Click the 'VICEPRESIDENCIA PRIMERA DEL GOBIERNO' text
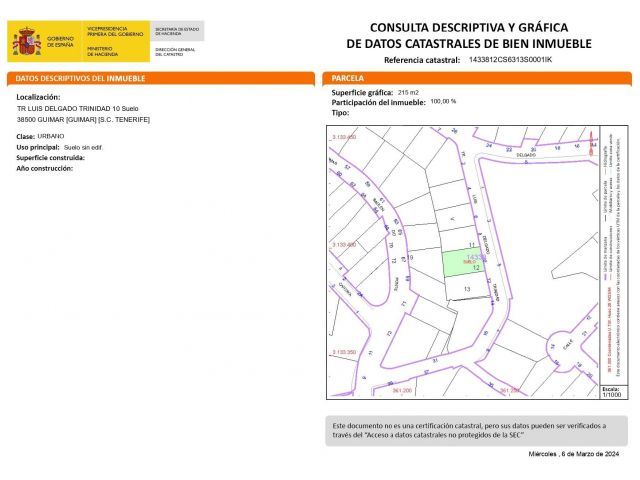The width and height of the screenshot is (640, 480). (115, 31)
